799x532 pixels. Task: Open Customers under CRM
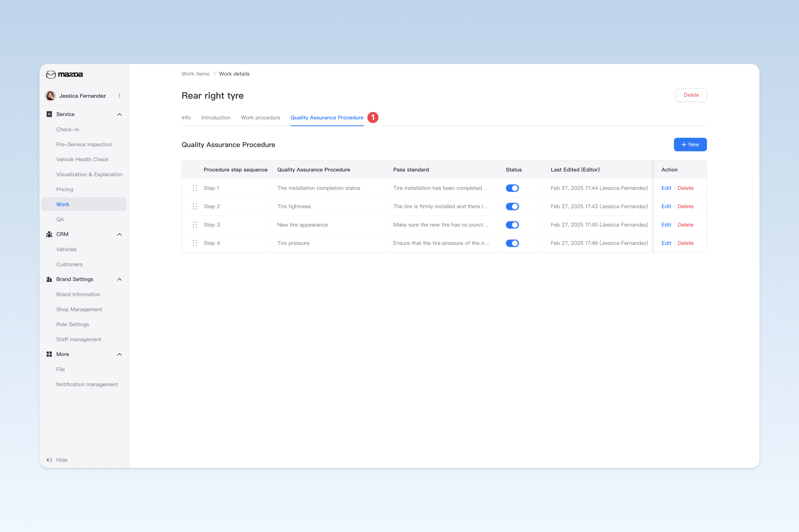(69, 264)
